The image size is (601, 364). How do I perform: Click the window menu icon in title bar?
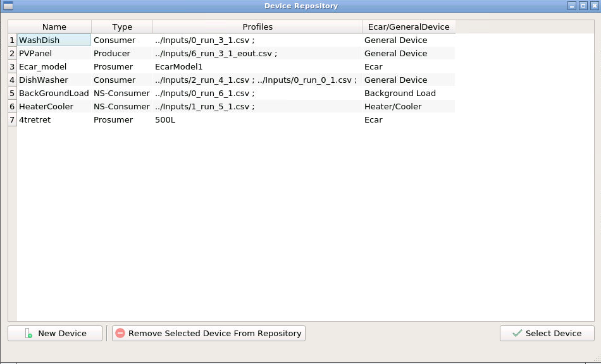[x=8, y=6]
